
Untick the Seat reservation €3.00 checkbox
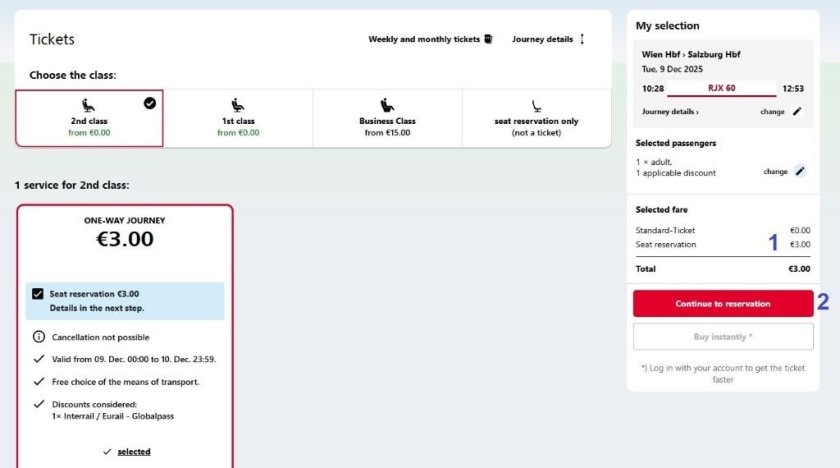click(x=38, y=294)
